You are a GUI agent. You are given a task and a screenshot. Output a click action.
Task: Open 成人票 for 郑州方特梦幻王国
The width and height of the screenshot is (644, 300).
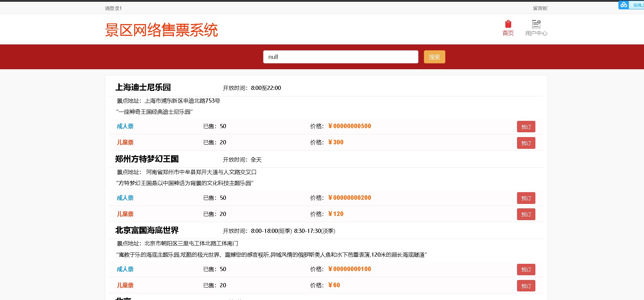point(125,198)
